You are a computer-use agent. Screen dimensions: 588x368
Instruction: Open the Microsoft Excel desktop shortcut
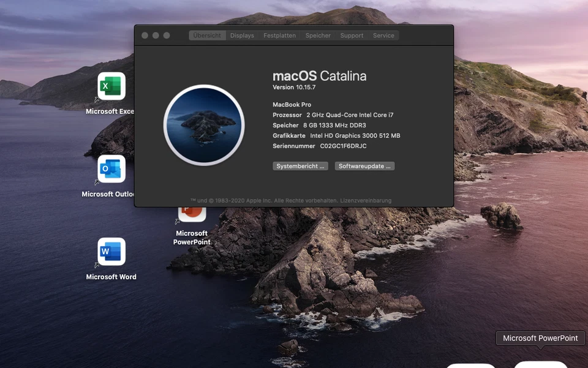pyautogui.click(x=111, y=86)
